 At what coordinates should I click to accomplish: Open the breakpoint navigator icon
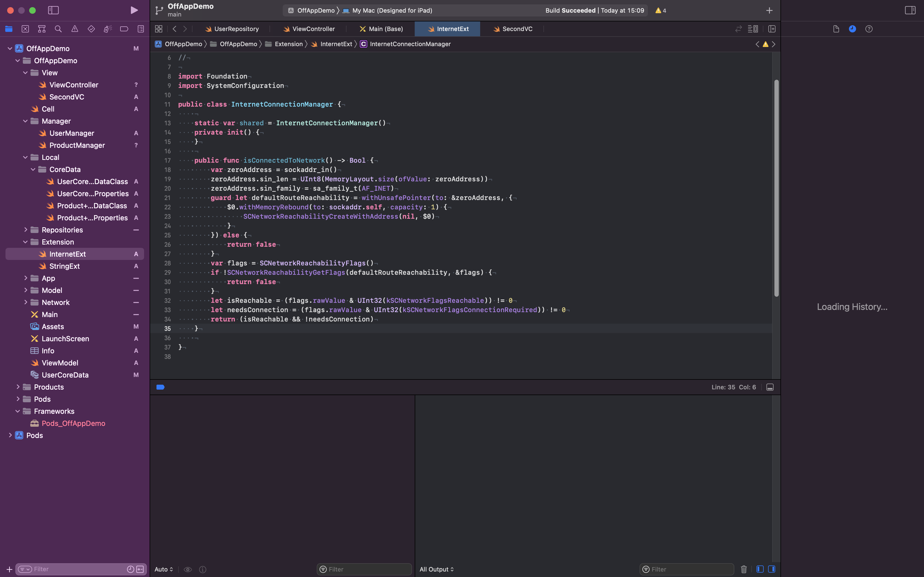tap(124, 29)
